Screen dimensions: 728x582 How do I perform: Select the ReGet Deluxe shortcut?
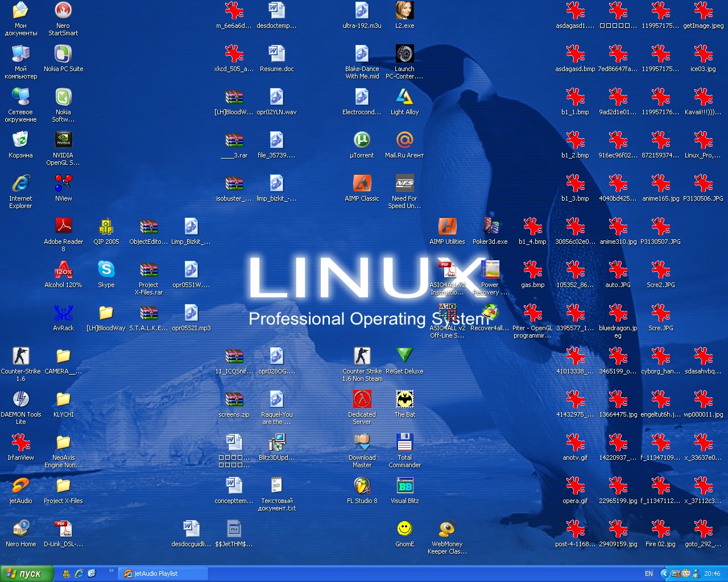pyautogui.click(x=404, y=356)
